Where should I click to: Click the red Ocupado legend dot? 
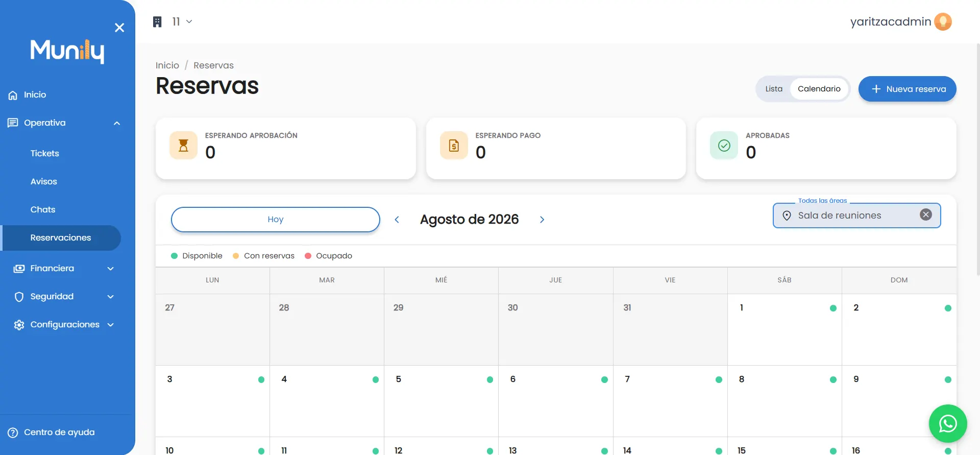tap(308, 256)
